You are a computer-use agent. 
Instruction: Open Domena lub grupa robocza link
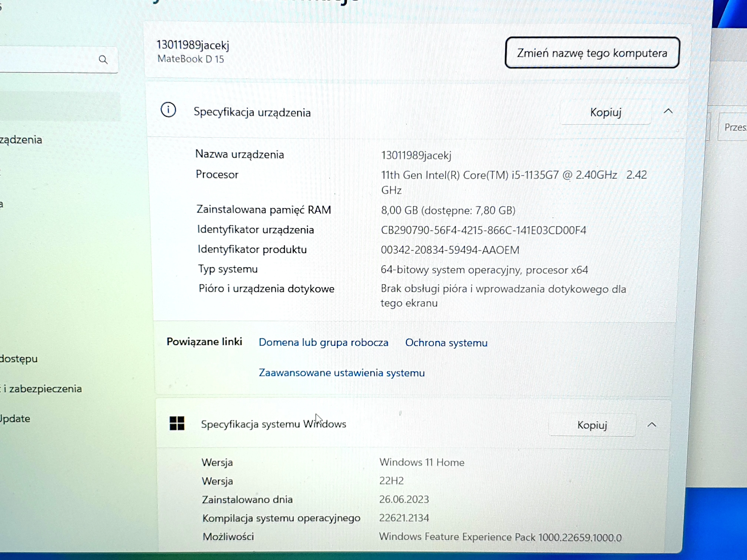pos(323,342)
